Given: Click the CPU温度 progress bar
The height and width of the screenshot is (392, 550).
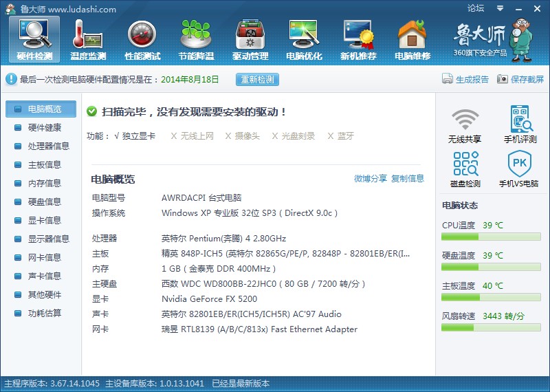Looking at the screenshot, I should point(491,237).
